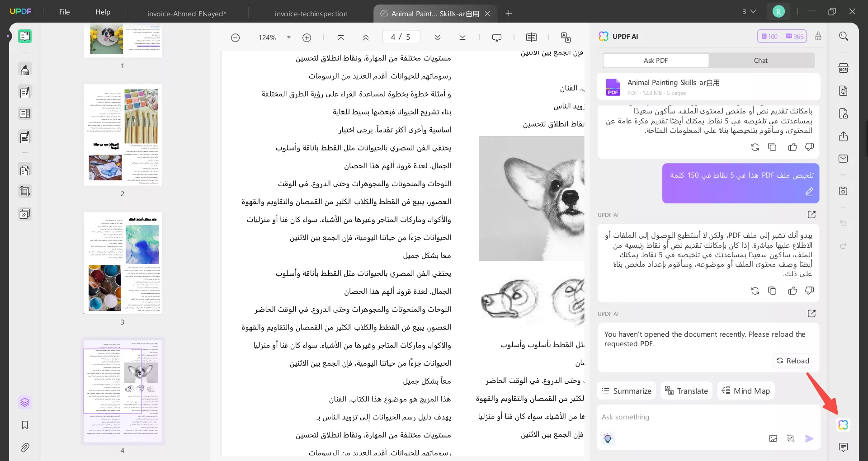Image resolution: width=868 pixels, height=461 pixels.
Task: Open the share document icon
Action: pyautogui.click(x=844, y=136)
